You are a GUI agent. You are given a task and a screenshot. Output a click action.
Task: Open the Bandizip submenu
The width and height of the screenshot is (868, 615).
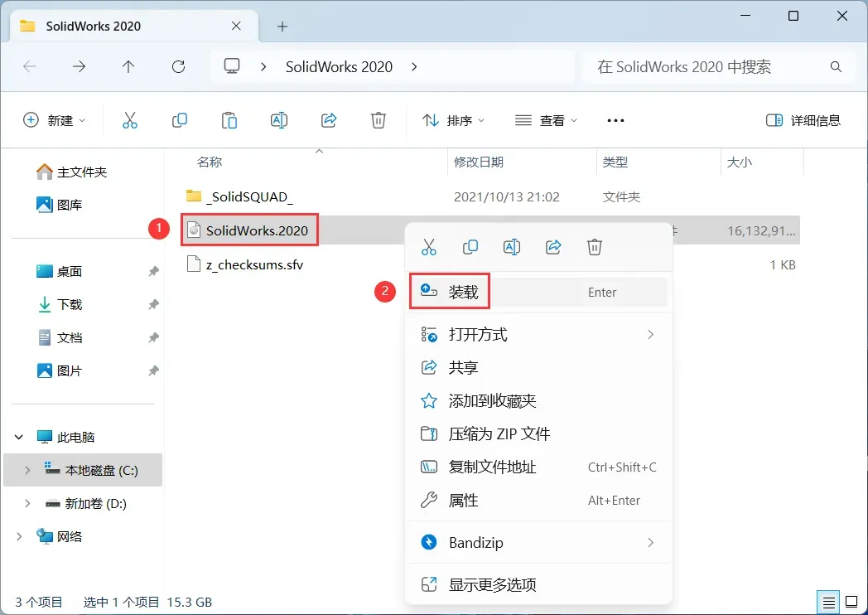[x=538, y=542]
